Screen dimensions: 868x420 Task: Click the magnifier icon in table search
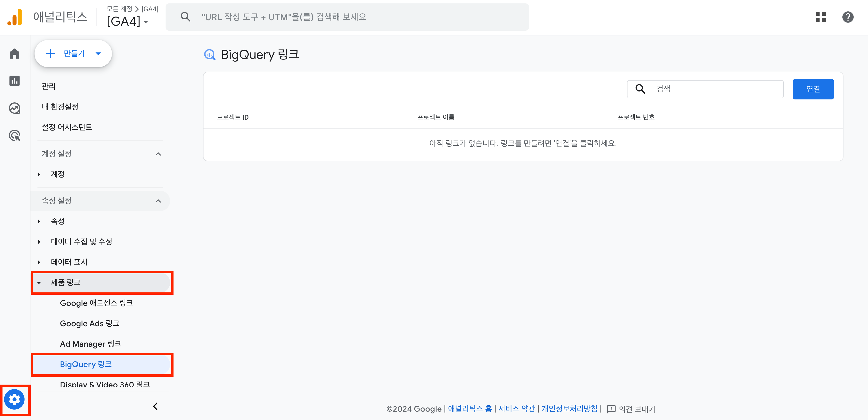[x=640, y=89]
